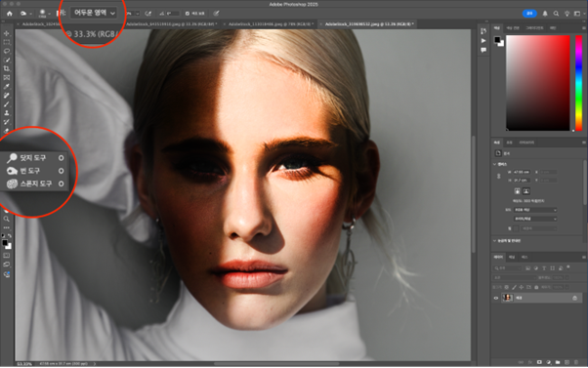
Task: Collapse the Rulers and Grids section
Action: click(x=494, y=240)
